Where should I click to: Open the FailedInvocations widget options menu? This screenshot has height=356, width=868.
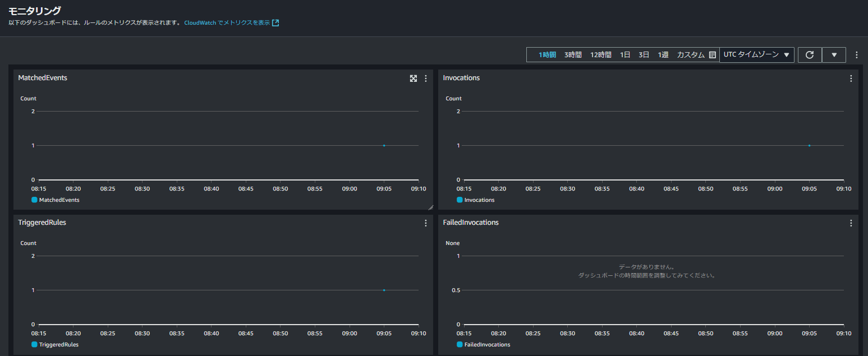pyautogui.click(x=851, y=223)
